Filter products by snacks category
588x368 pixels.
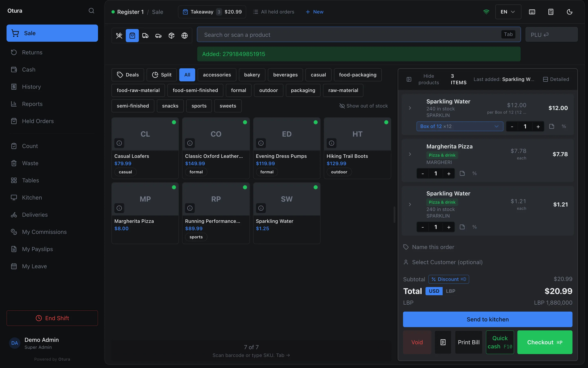tap(170, 106)
